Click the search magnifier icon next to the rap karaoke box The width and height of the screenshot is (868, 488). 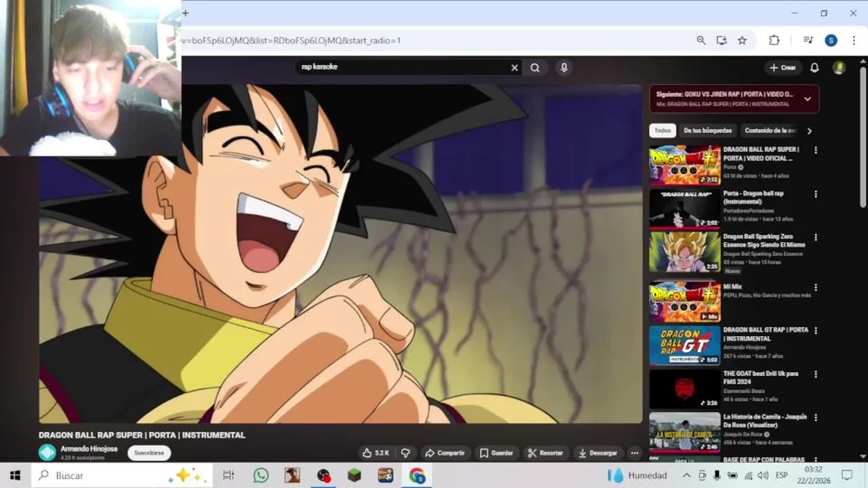point(535,68)
